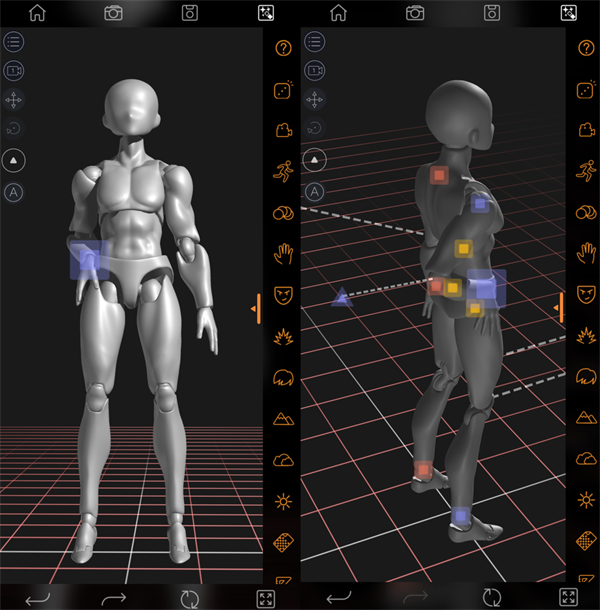Viewport: 600px width, 610px height.
Task: Open the running figure pose library in right panel
Action: point(582,171)
